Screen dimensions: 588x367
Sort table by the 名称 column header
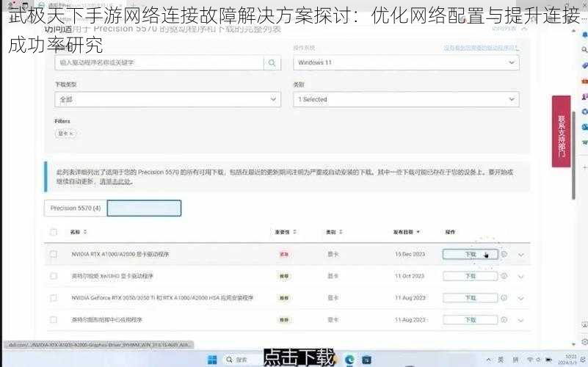[x=79, y=232]
